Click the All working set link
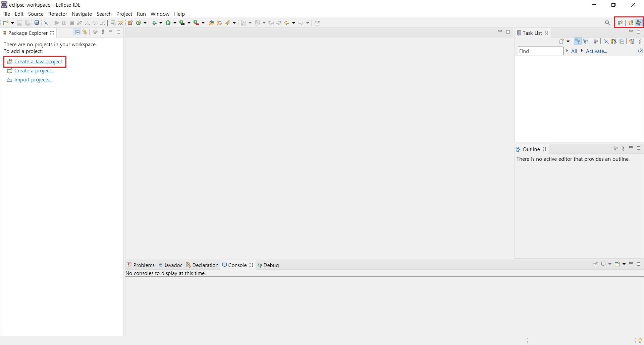This screenshot has height=345, width=644. [x=574, y=51]
